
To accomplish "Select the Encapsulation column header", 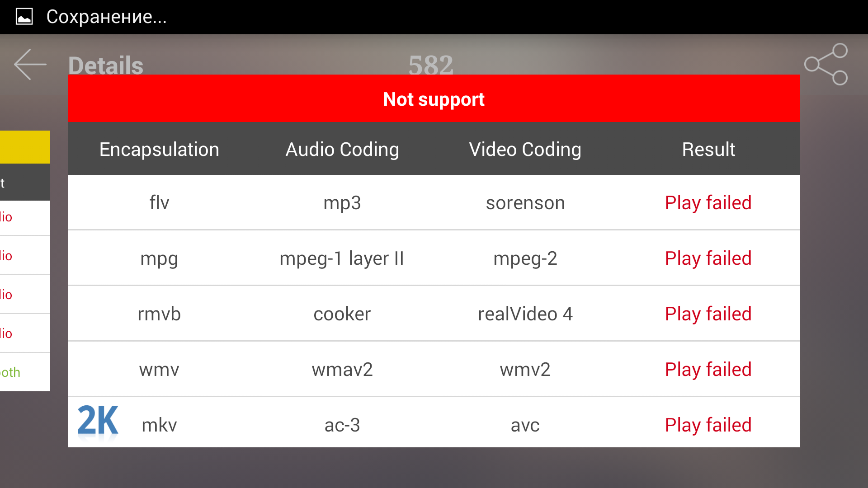I will (159, 150).
